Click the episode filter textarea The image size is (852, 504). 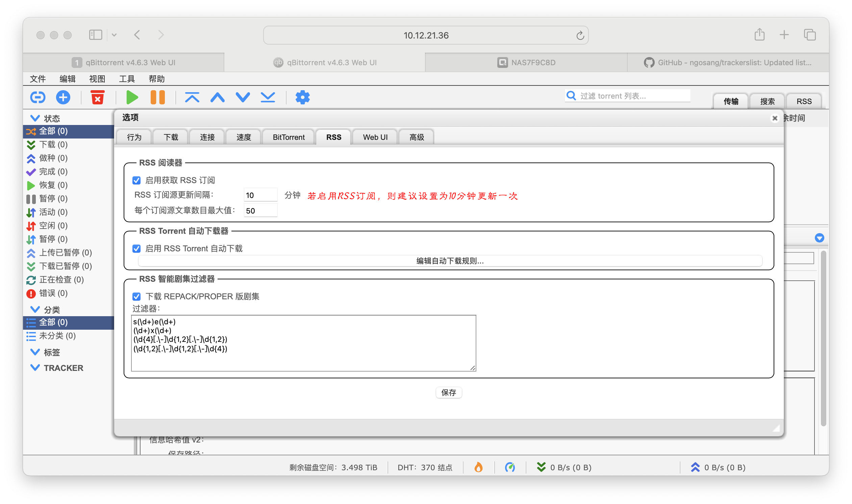pyautogui.click(x=304, y=343)
